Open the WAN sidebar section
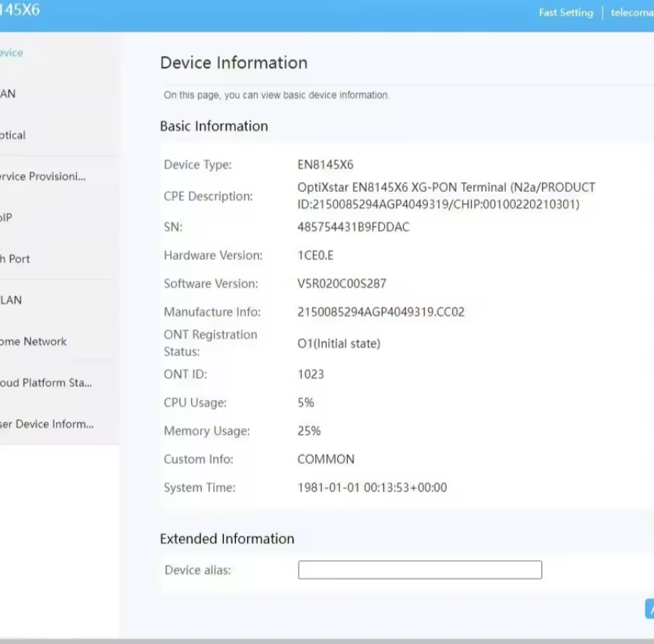The height and width of the screenshot is (644, 654). (x=8, y=94)
